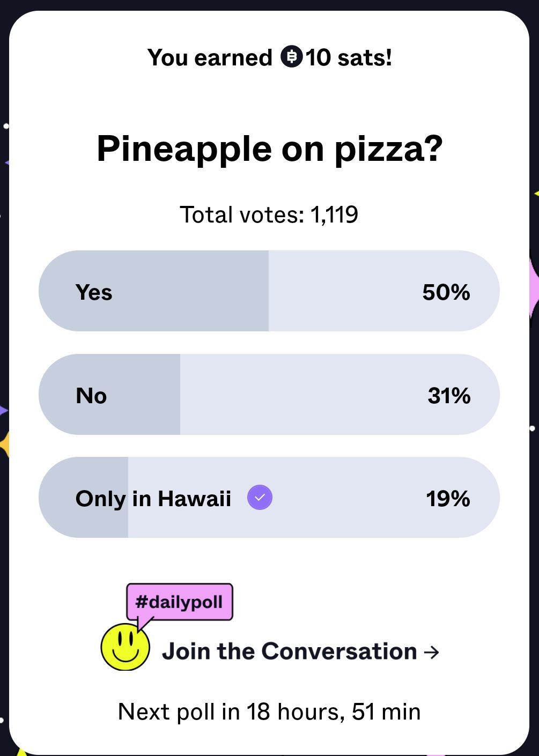This screenshot has height=756, width=539.
Task: Click the Next poll countdown text
Action: [269, 711]
